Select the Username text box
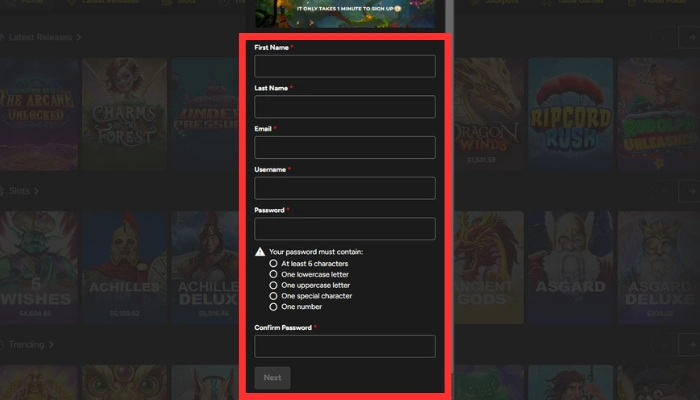The height and width of the screenshot is (400, 700). (x=345, y=188)
